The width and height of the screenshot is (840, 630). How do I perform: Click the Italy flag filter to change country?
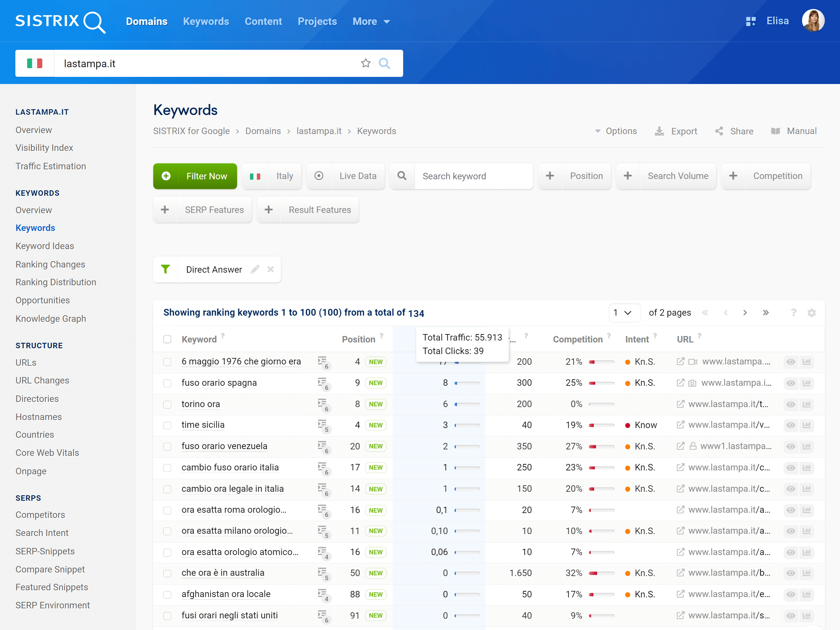(255, 175)
